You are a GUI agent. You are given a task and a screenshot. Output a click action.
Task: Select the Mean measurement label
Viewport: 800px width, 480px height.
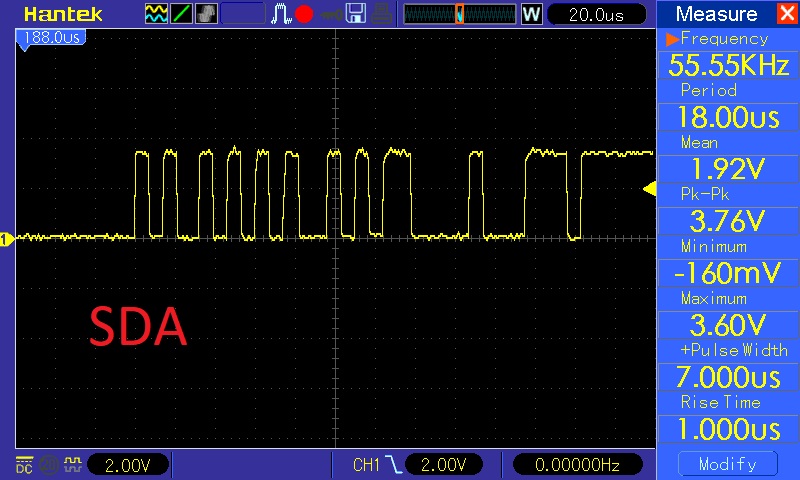coord(699,142)
